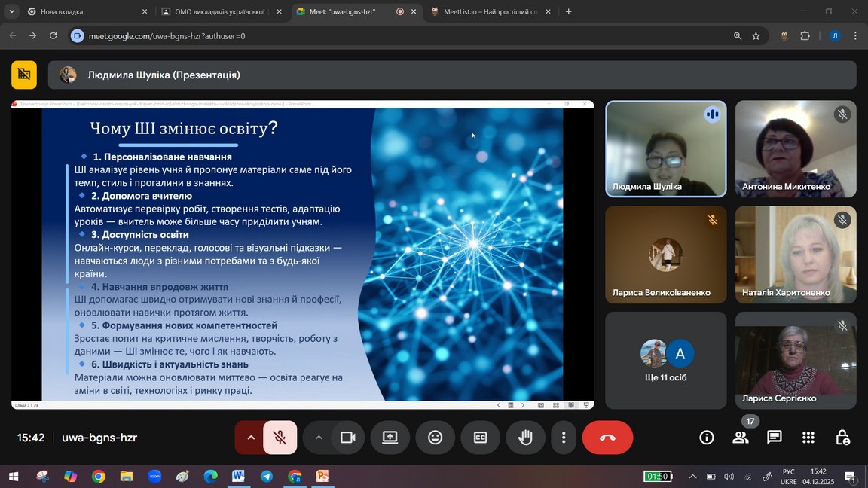868x488 pixels.
Task: Show the participants list
Action: click(741, 438)
